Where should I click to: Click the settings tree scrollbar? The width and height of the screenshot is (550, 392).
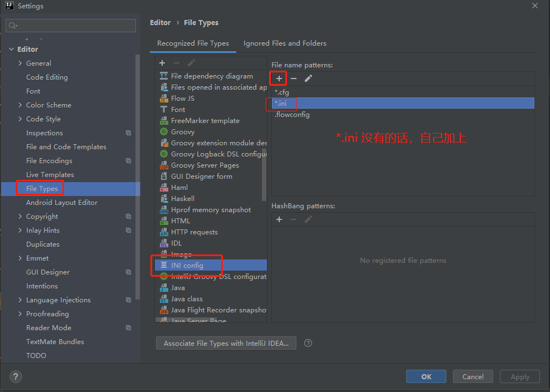pyautogui.click(x=138, y=177)
